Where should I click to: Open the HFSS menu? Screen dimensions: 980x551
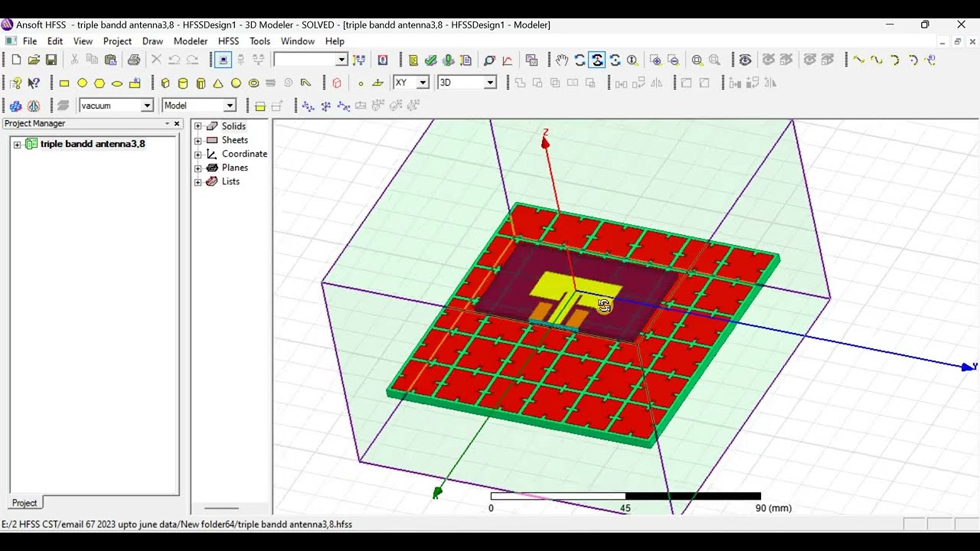tap(228, 41)
